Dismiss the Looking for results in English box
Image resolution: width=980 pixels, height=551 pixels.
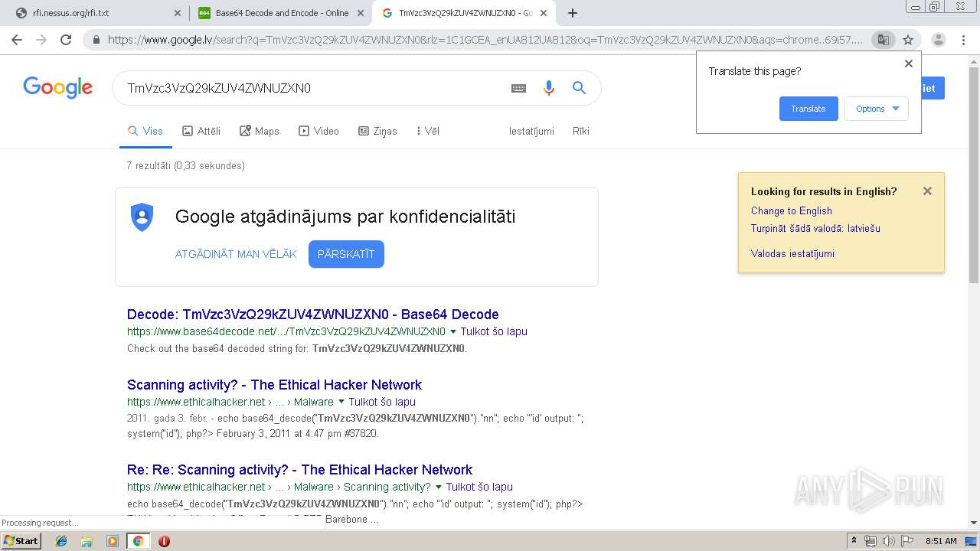pyautogui.click(x=927, y=191)
